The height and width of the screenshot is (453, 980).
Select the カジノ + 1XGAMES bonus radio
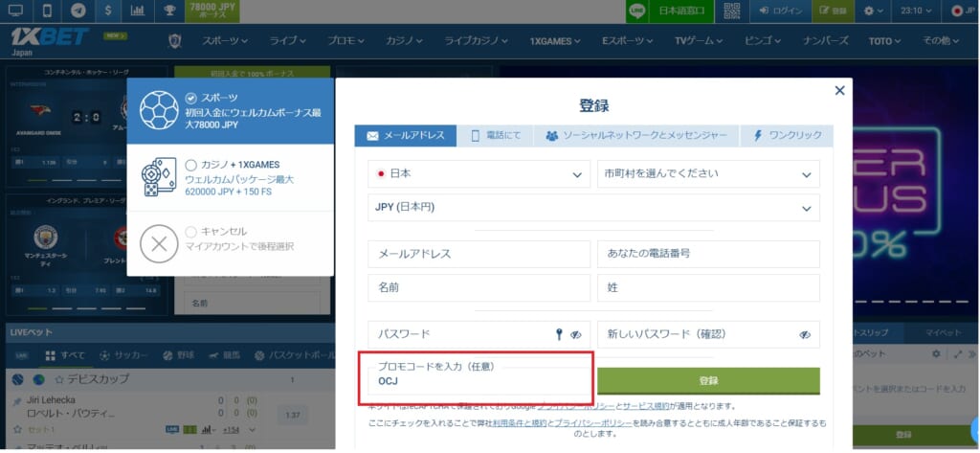click(x=190, y=165)
